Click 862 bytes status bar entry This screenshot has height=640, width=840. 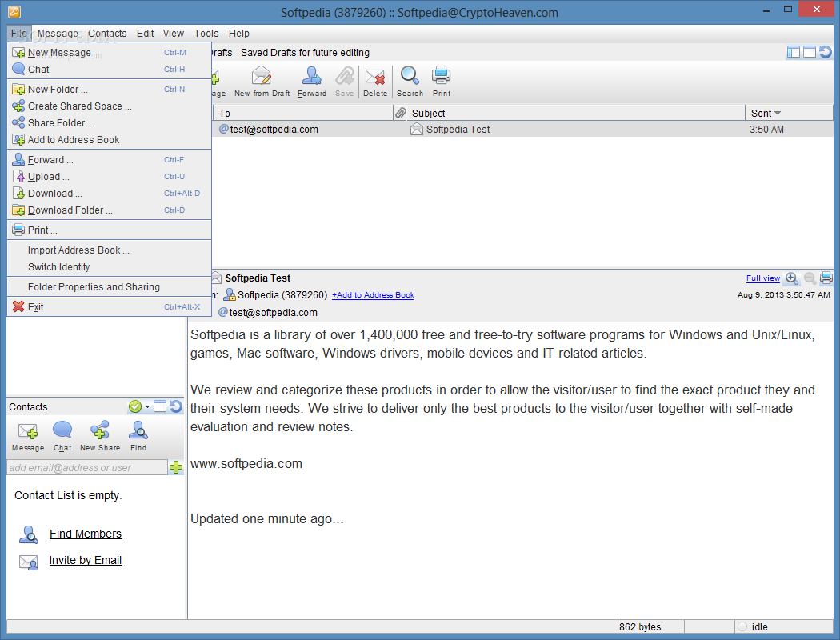[640, 626]
